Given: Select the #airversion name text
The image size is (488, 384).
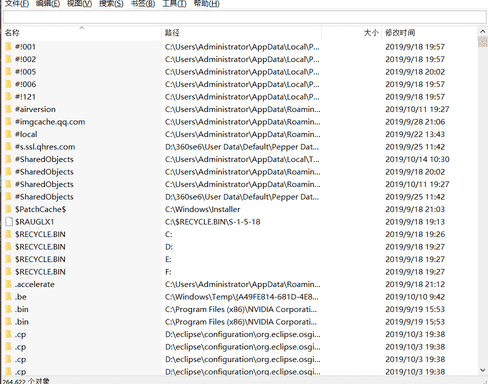Looking at the screenshot, I should (35, 109).
